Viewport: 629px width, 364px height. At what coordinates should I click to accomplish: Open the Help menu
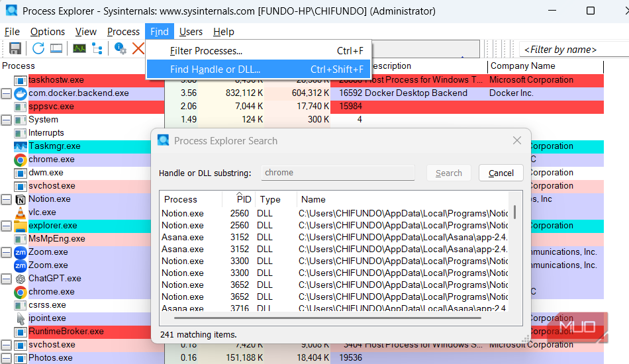[x=223, y=32]
